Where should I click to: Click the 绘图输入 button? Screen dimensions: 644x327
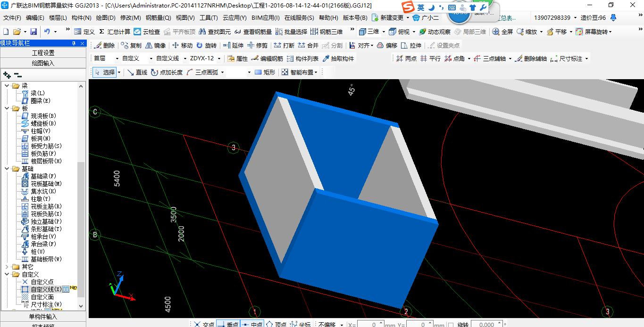point(43,63)
